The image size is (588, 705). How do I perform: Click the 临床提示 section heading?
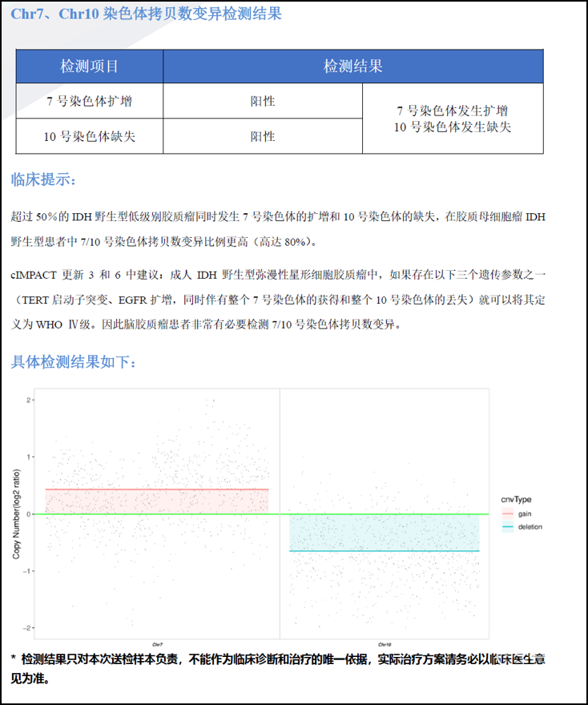[x=44, y=179]
